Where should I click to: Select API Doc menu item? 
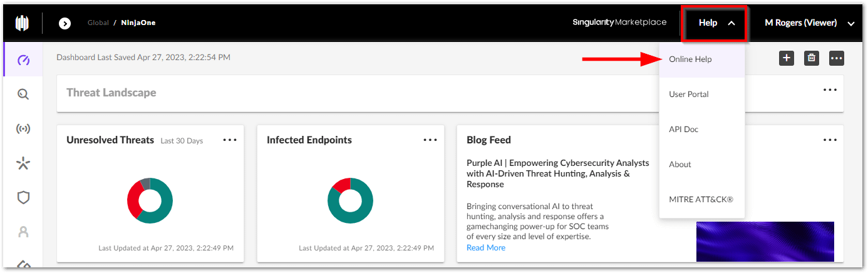click(x=683, y=130)
